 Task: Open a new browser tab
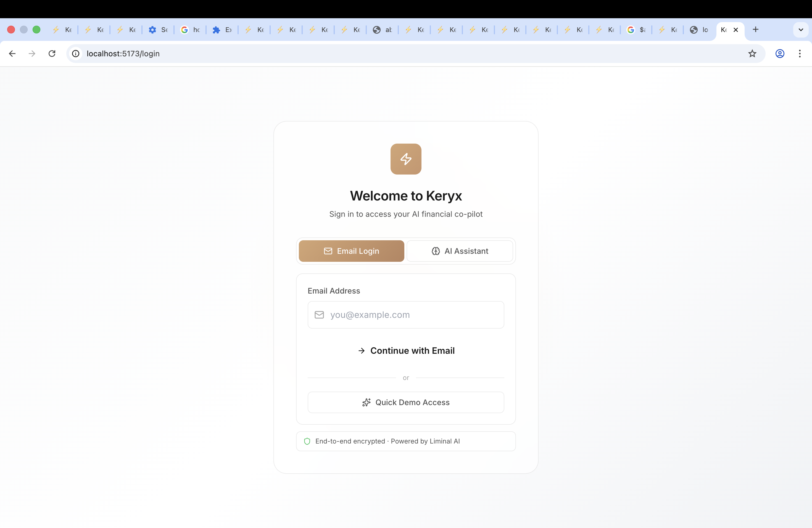pos(755,30)
